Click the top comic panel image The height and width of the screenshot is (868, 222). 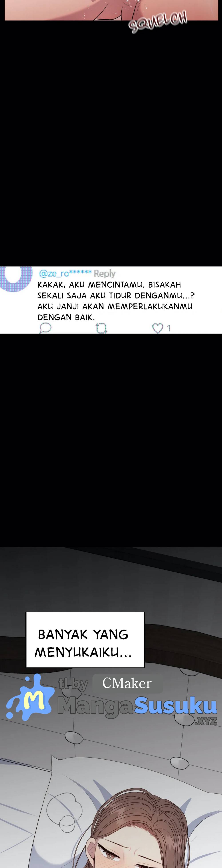point(111,10)
